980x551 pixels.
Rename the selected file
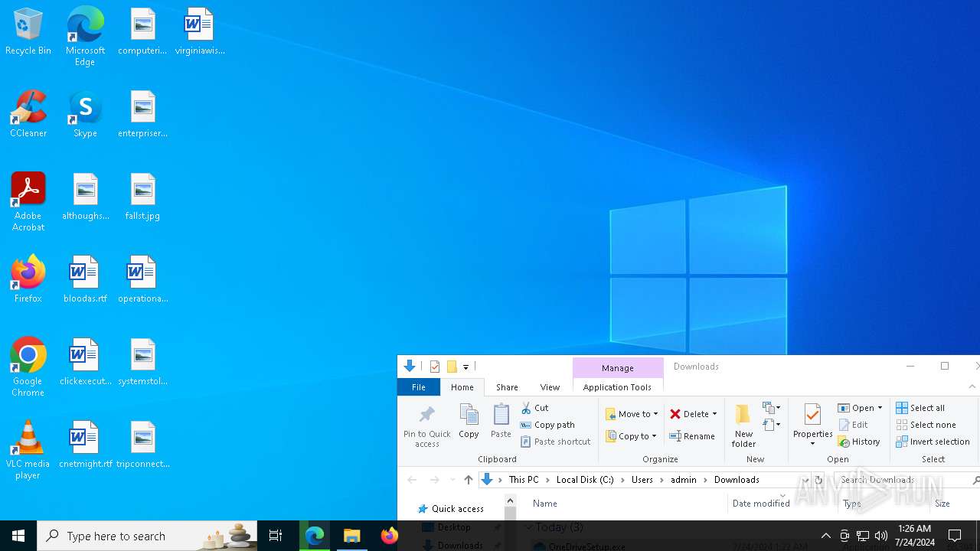(692, 436)
